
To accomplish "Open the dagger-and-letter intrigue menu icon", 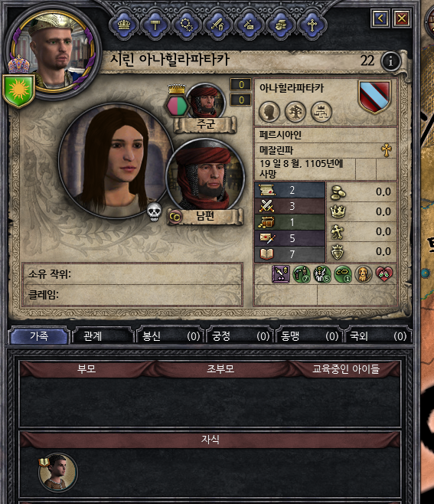I will tap(249, 25).
